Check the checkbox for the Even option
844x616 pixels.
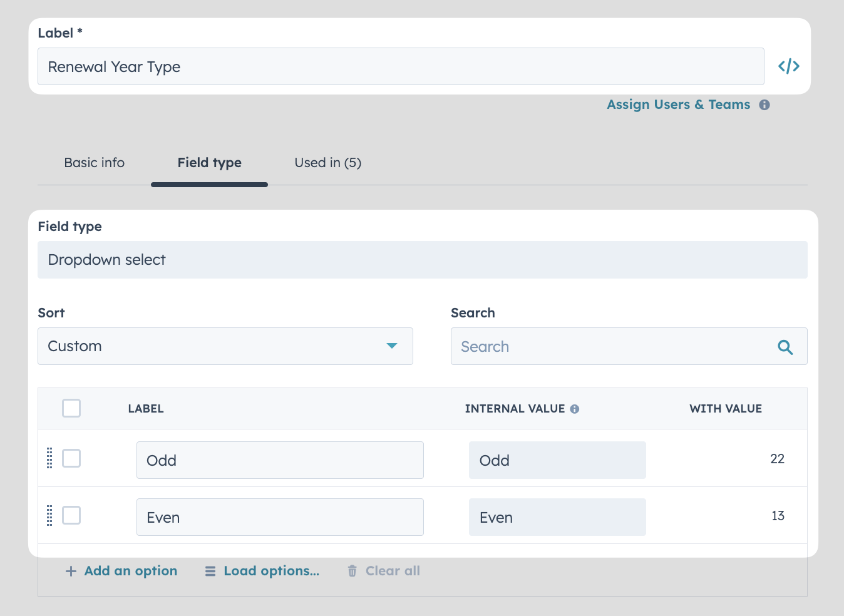coord(71,515)
